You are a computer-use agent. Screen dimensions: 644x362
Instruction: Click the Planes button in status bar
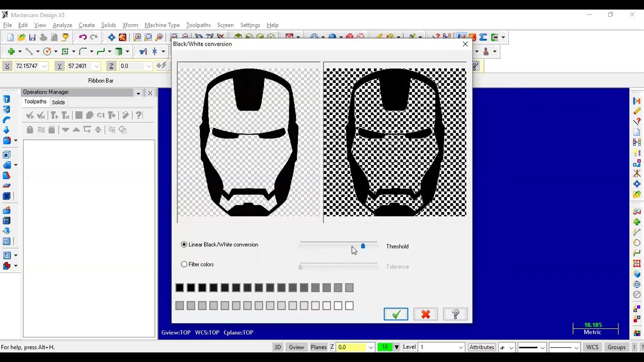318,347
